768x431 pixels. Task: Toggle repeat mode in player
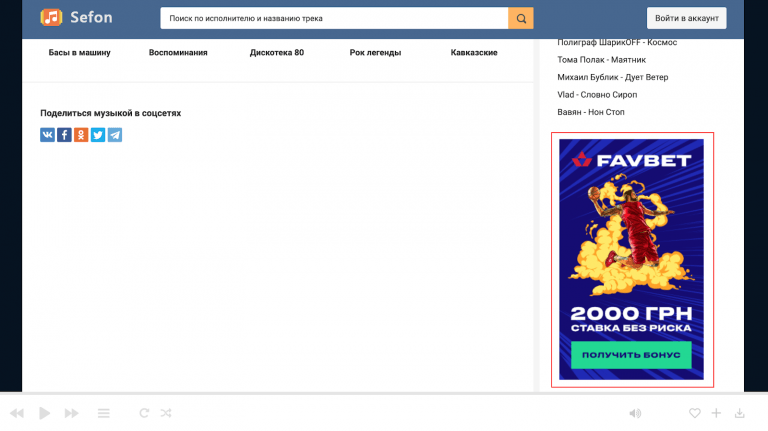pyautogui.click(x=144, y=413)
